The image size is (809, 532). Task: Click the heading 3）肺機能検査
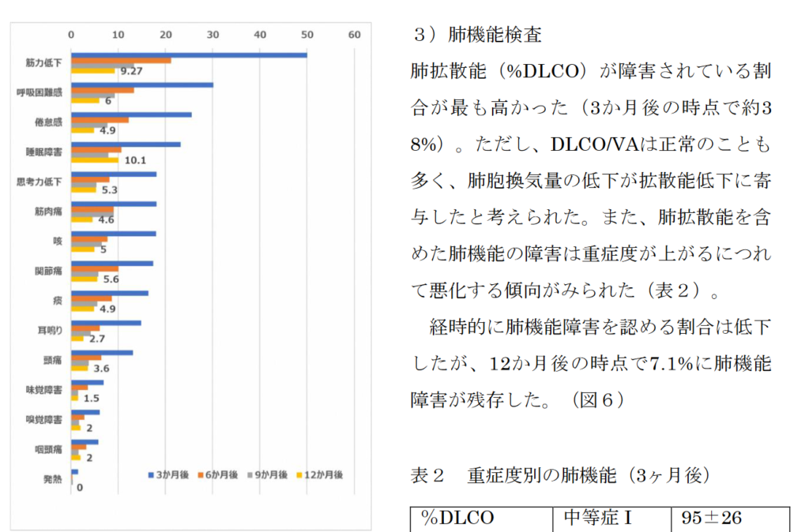click(479, 35)
